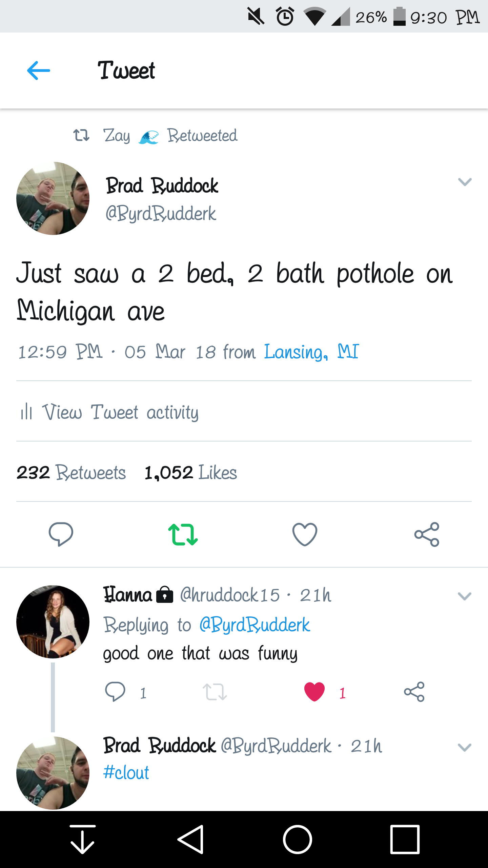This screenshot has width=488, height=868.
Task: Open Android recent apps square button
Action: coord(405,840)
